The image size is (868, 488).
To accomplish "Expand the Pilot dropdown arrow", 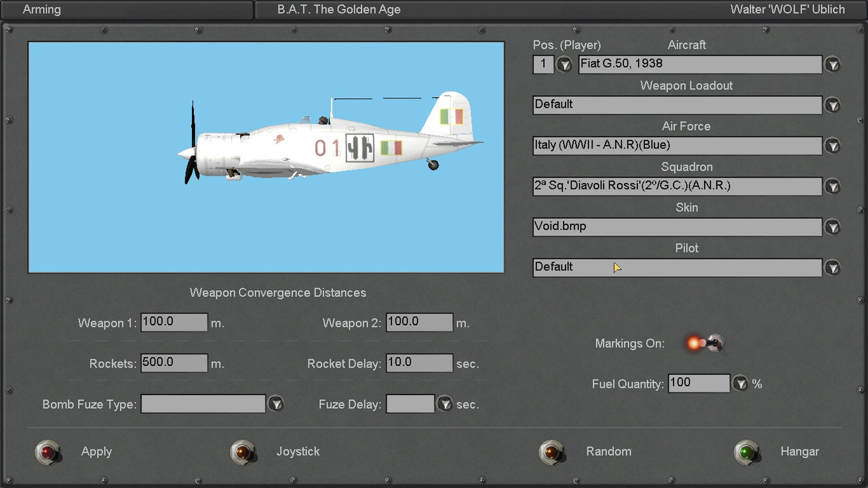I will coord(833,268).
